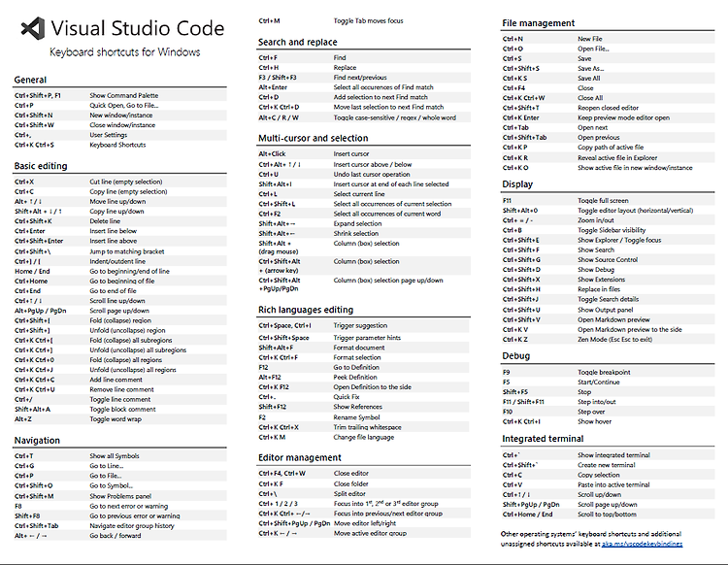Select the 'Show all Symbols' entry
Image resolution: width=728 pixels, height=565 pixels.
point(115,456)
